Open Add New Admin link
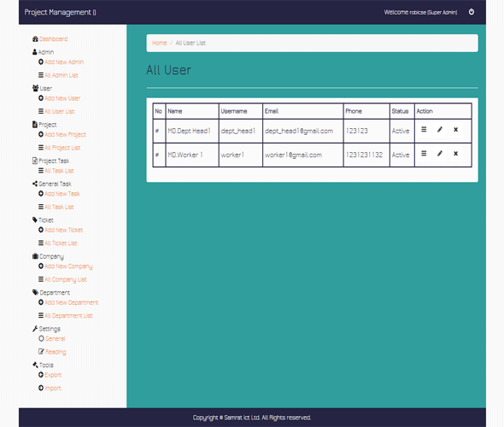504x427 pixels. pos(64,62)
